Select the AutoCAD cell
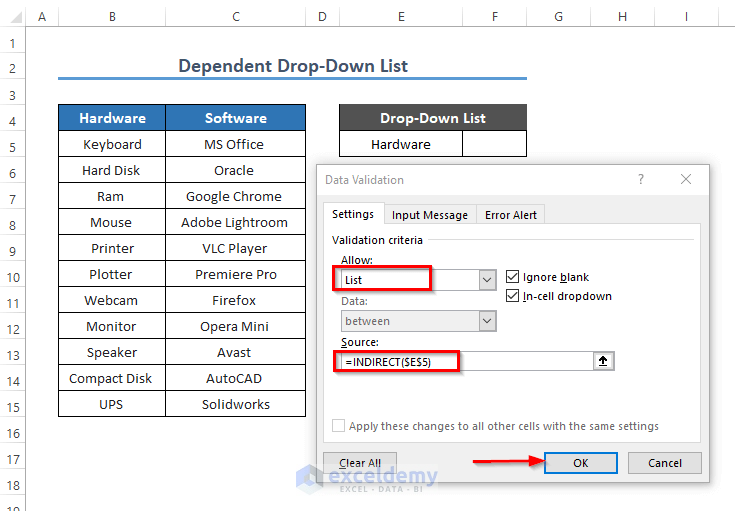Image resolution: width=735 pixels, height=511 pixels. point(236,378)
